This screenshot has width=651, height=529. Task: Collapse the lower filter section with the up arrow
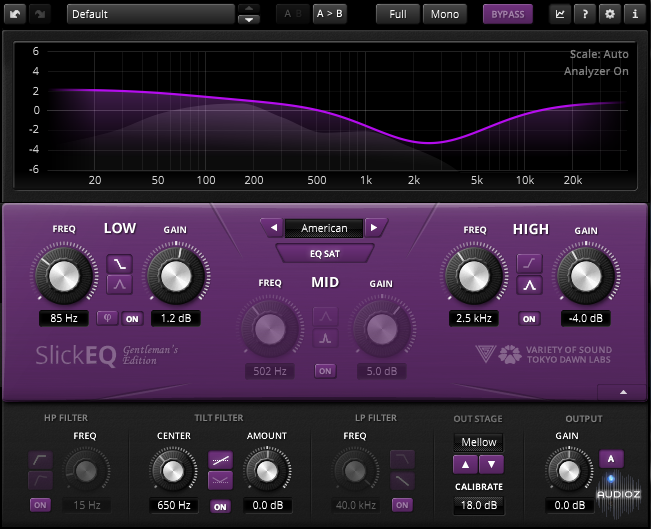tap(623, 392)
